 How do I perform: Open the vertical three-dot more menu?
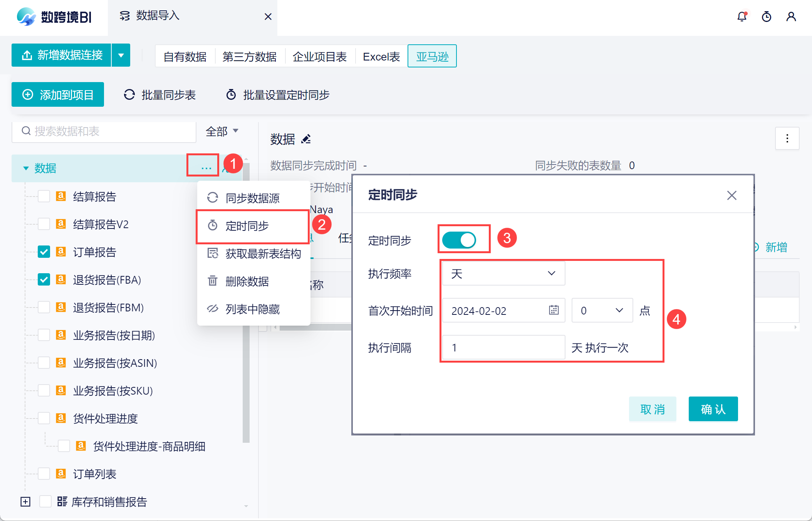click(787, 138)
